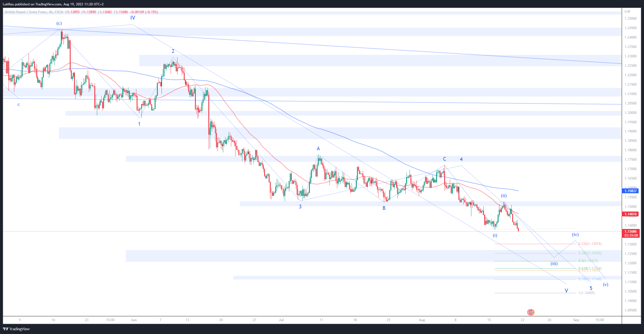Click the 0.236(1.13019) Fibonacci level label

point(590,244)
